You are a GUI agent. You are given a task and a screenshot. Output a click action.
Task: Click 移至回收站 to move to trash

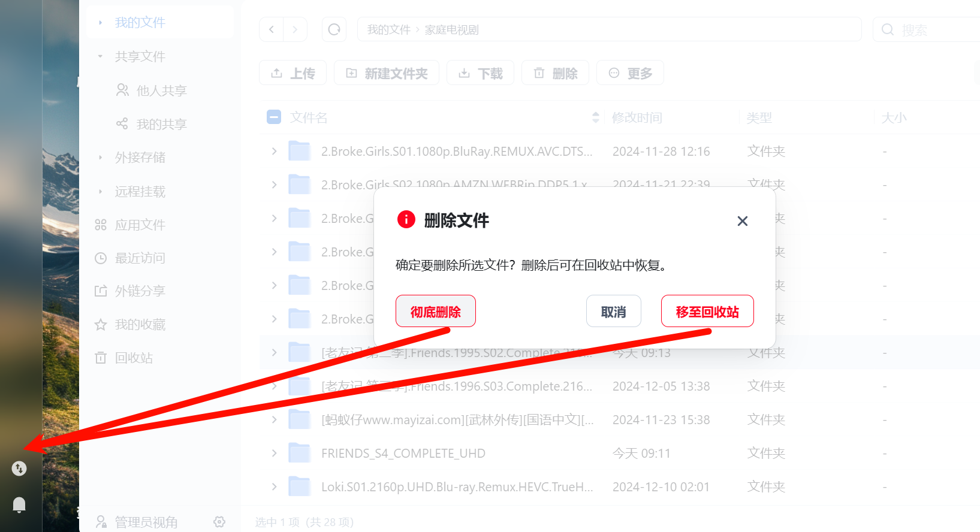pos(707,311)
